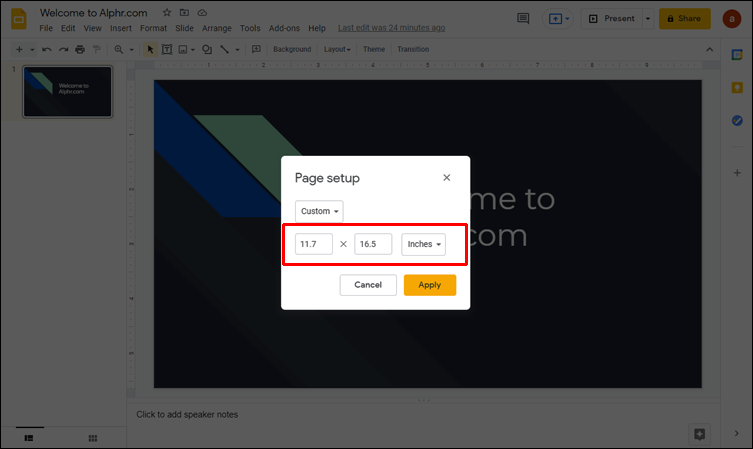
Task: Add a new slide with plus icon
Action: coord(19,49)
